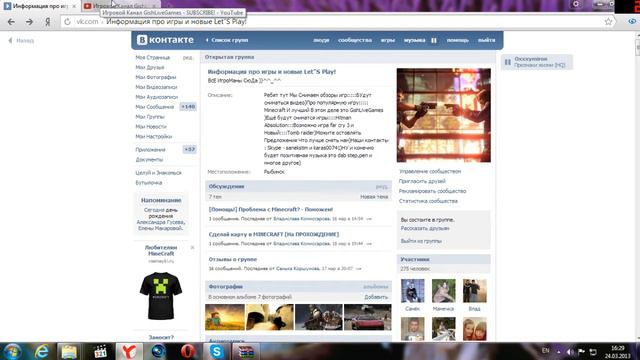Click Выйти из группы link
The image size is (640, 360).
(x=421, y=241)
